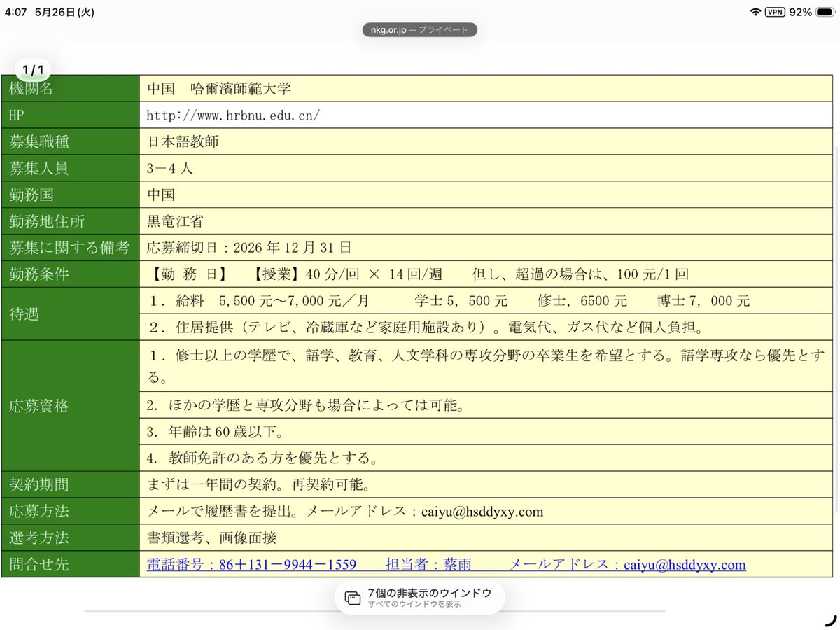Tap the 1/1 page indicator badge
This screenshot has width=840, height=630.
pyautogui.click(x=34, y=70)
